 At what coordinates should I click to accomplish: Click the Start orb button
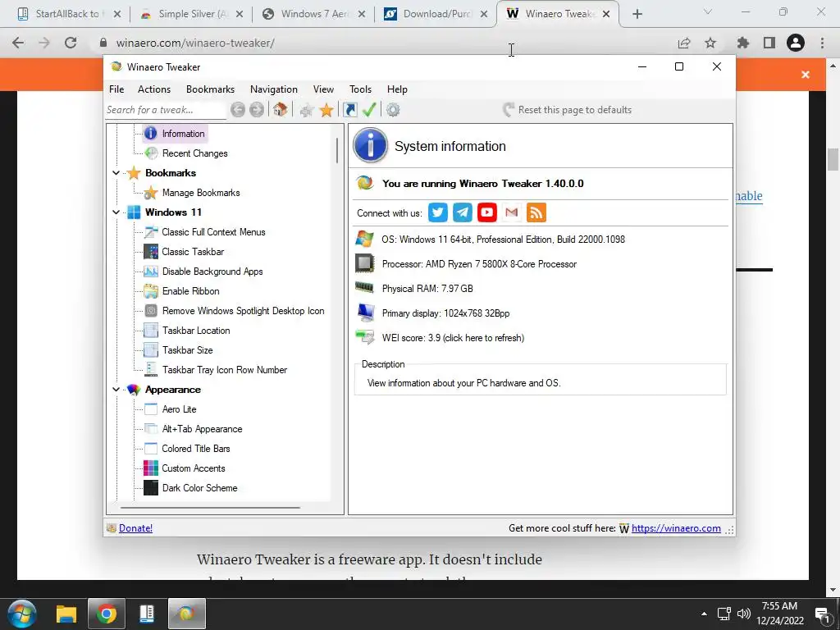[x=22, y=614]
